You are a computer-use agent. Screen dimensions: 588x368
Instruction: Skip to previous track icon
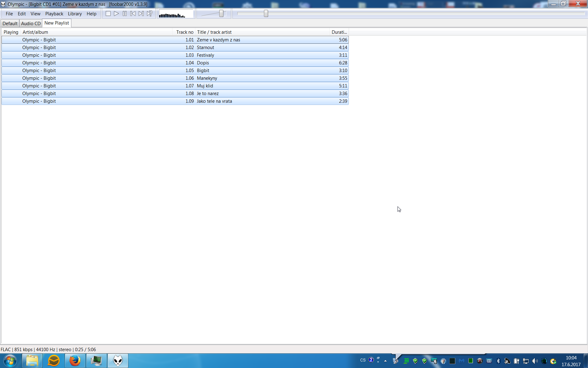point(133,13)
